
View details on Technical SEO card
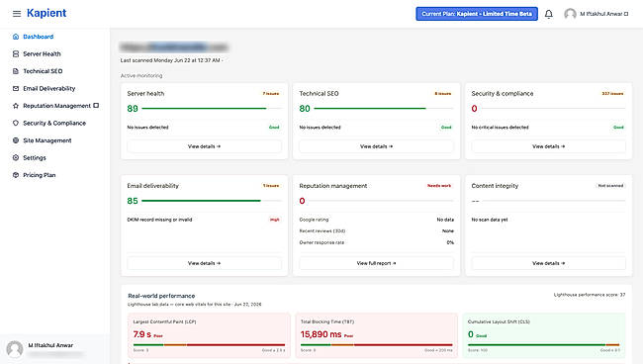coord(377,146)
